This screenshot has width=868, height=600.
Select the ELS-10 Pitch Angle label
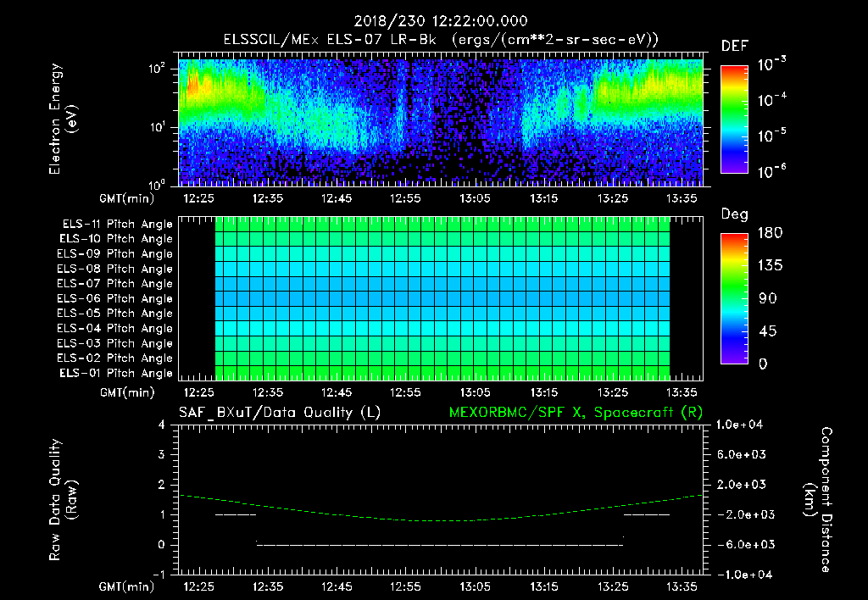[116, 239]
